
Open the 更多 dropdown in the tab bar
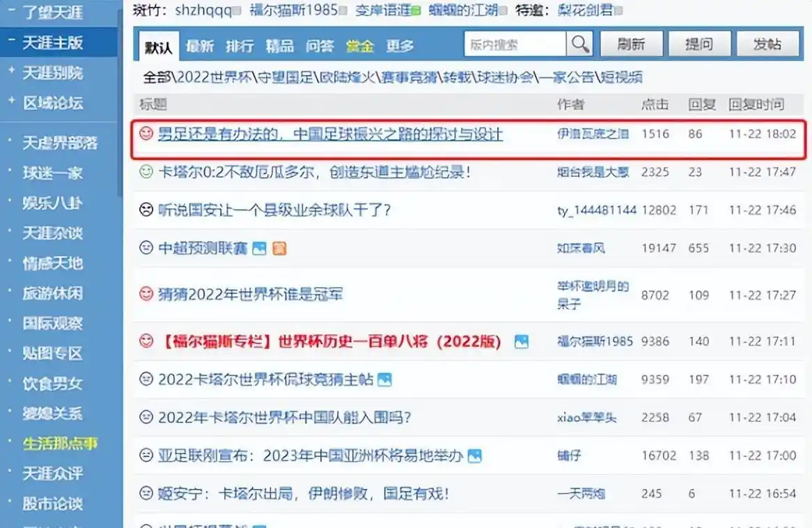pyautogui.click(x=399, y=43)
